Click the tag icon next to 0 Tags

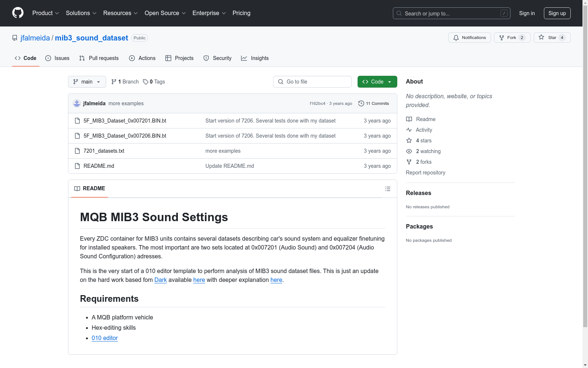146,82
